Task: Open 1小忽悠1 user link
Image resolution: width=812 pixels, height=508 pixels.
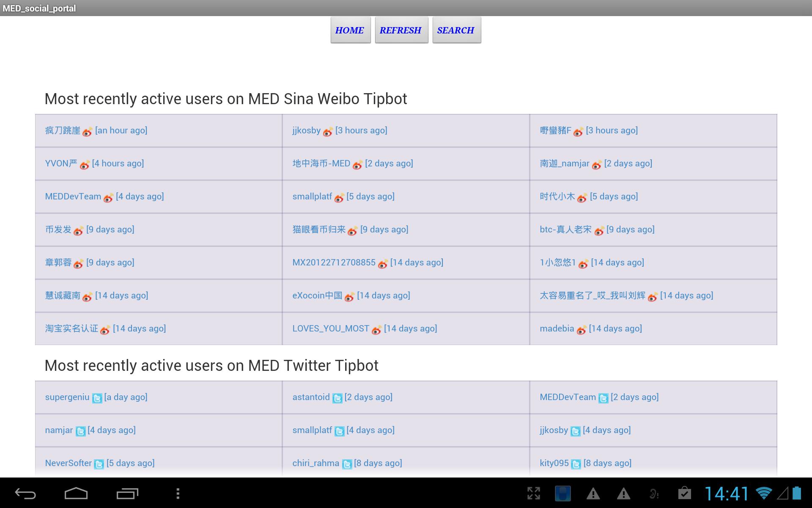Action: [558, 262]
